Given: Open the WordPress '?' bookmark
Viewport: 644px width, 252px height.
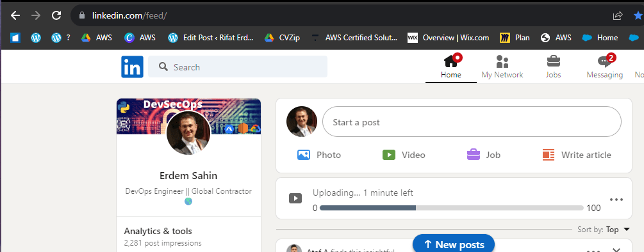Looking at the screenshot, I should (x=61, y=38).
